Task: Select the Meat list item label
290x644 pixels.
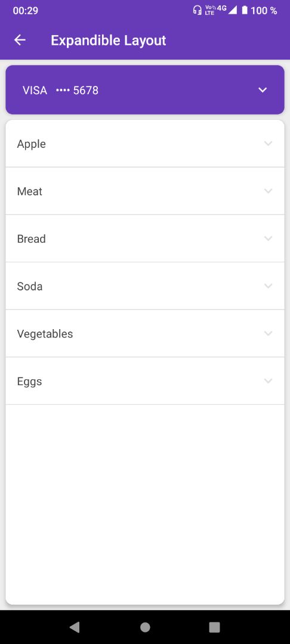Action: 30,191
